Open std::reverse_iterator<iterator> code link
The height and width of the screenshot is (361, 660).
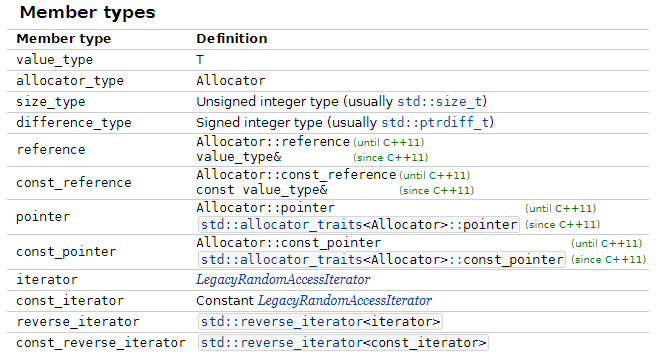(x=320, y=322)
